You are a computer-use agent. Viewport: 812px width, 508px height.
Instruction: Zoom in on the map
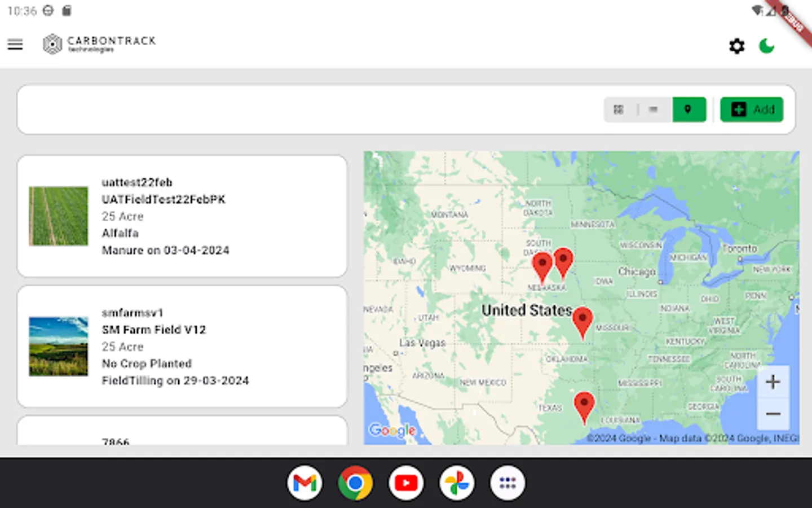pyautogui.click(x=773, y=382)
